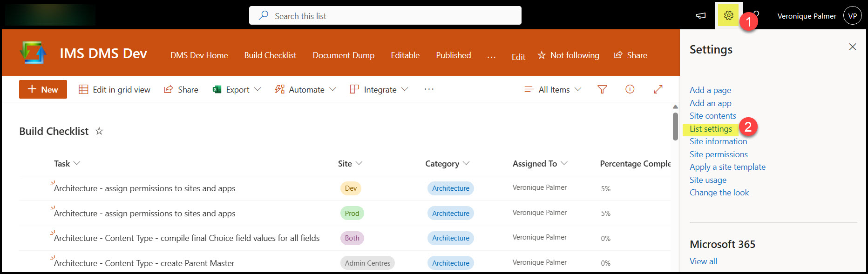The image size is (868, 274).
Task: Open the All Items view dropdown
Action: click(553, 89)
